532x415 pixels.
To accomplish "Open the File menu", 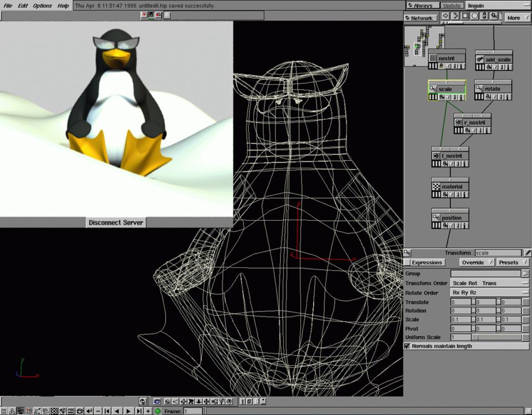I will pyautogui.click(x=8, y=6).
